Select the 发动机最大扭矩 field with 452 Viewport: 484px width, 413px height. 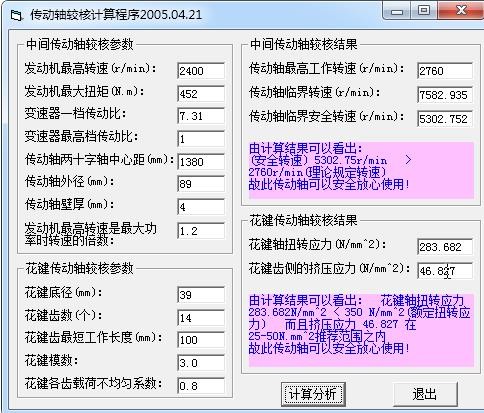click(x=201, y=94)
